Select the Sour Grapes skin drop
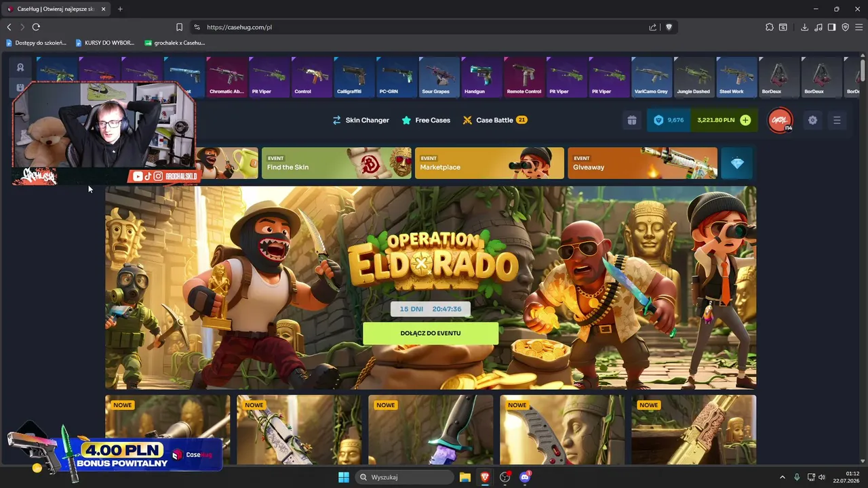 click(x=439, y=77)
